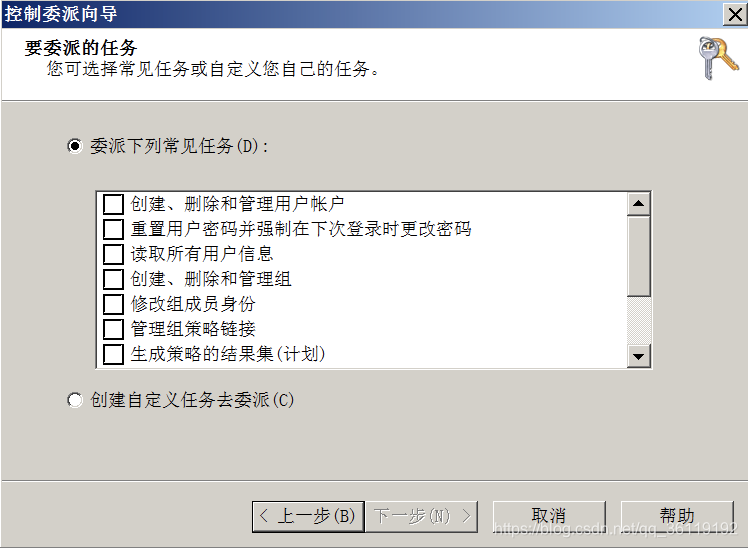Click the 上一步(B) back button
Viewport: 748px width, 548px height.
[x=308, y=516]
